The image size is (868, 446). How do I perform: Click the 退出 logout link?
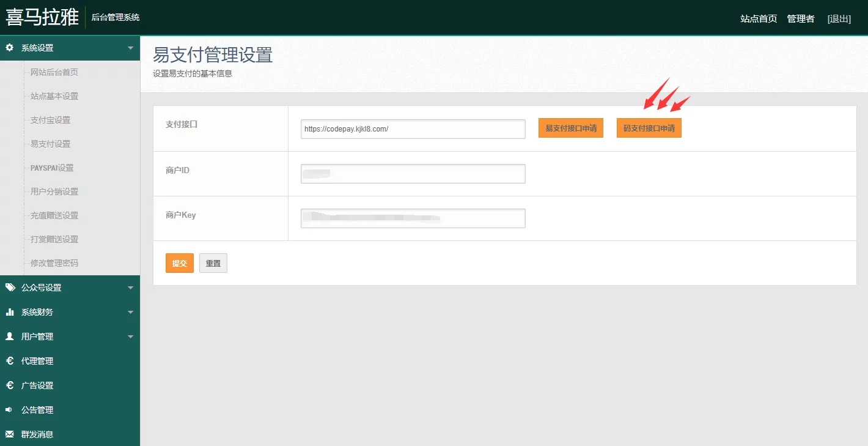coord(839,19)
